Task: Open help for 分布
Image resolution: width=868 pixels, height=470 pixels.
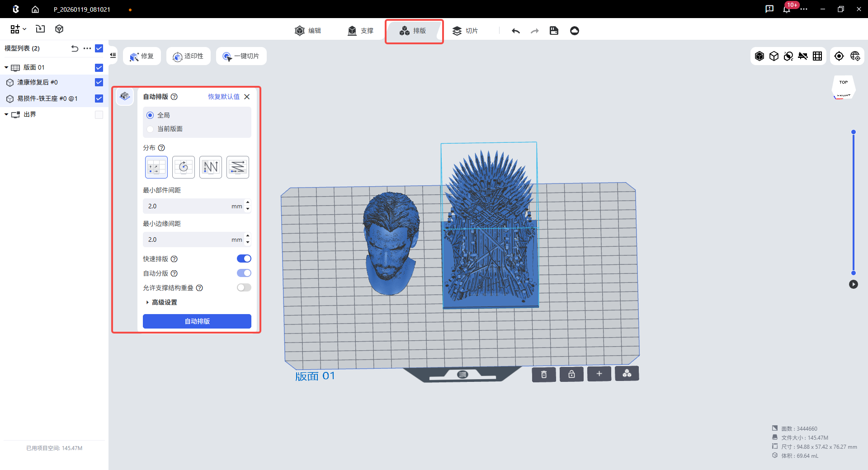Action: pos(161,148)
